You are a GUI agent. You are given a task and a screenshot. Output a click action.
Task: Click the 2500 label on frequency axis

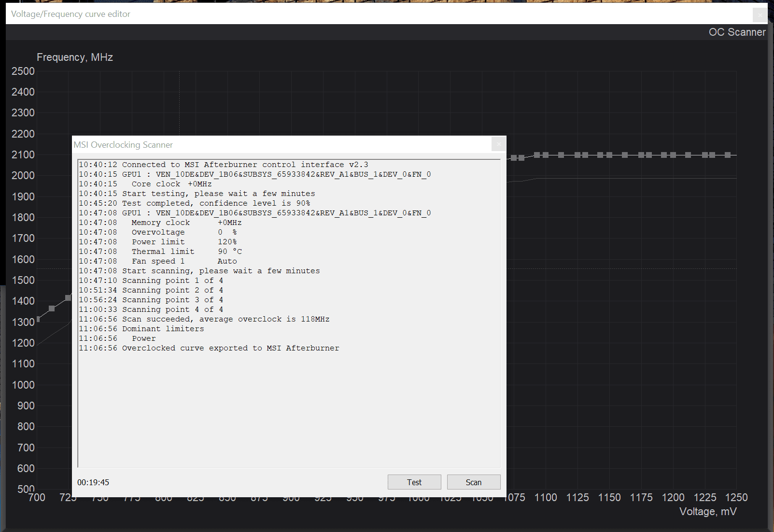coord(23,71)
